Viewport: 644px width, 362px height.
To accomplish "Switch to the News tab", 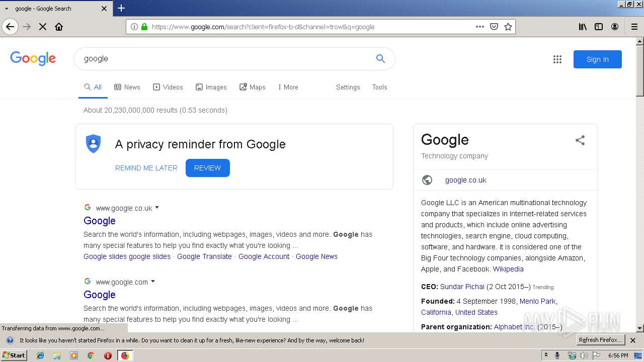I will pos(127,87).
